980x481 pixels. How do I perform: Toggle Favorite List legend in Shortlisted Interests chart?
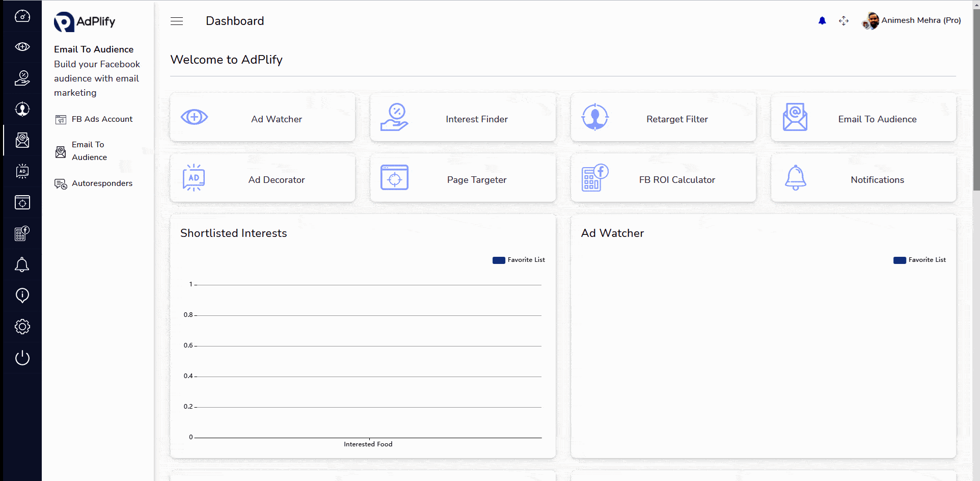pos(519,260)
